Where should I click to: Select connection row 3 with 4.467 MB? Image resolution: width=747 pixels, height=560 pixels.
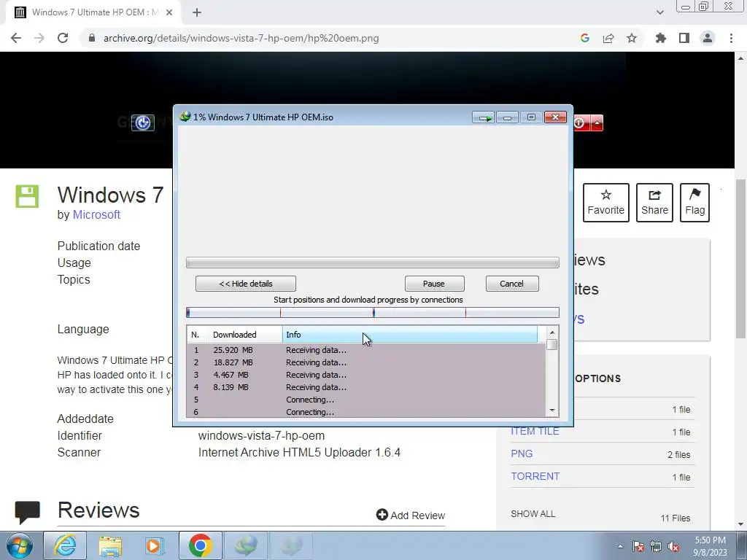coord(366,375)
